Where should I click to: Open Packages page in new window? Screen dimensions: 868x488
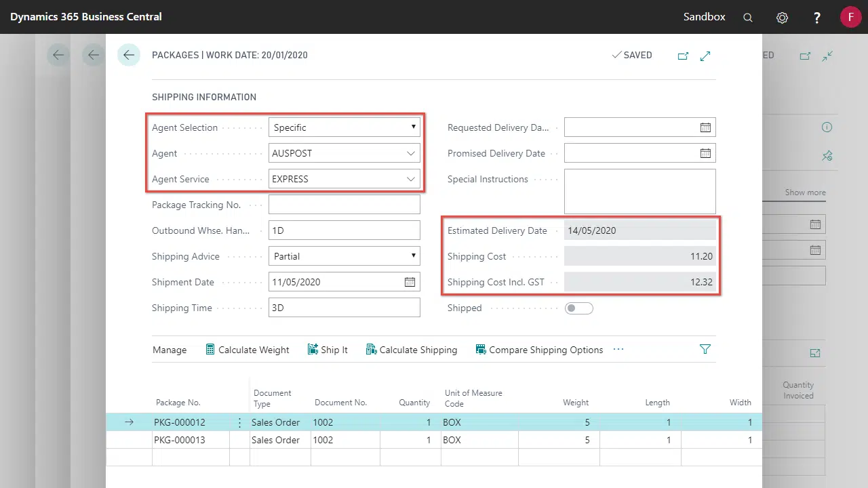[683, 56]
